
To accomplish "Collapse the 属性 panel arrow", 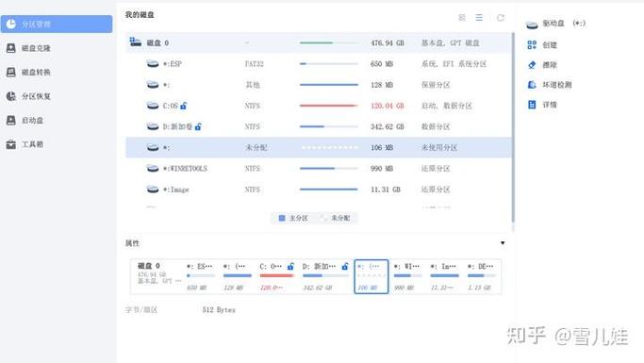I will pos(503,243).
